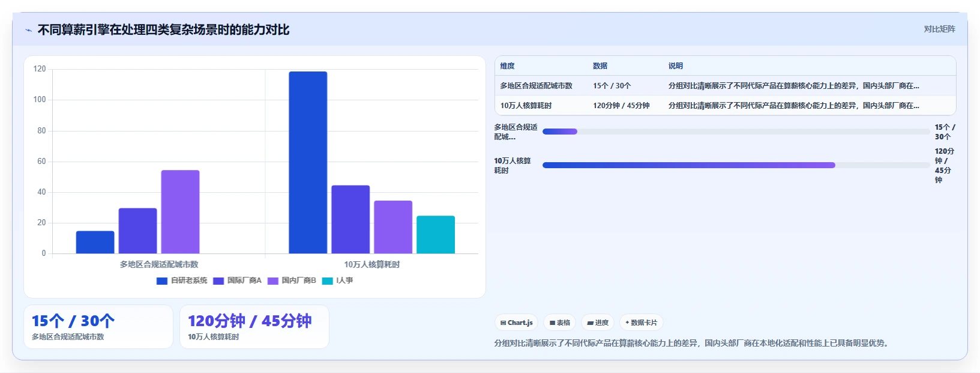The width and height of the screenshot is (980, 373).
Task: Click the tallest 自研老系统 bar at 120
Action: [x=308, y=162]
